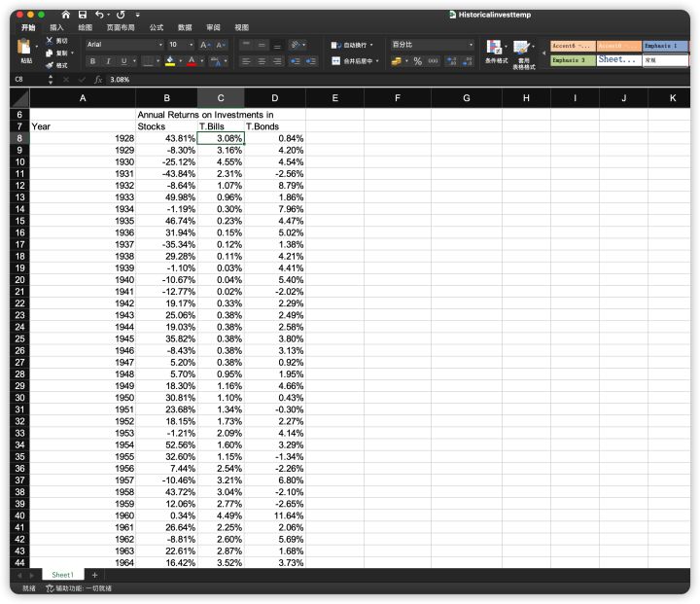
Task: Switch to the 插入 (Insert) tab
Action: click(x=56, y=27)
